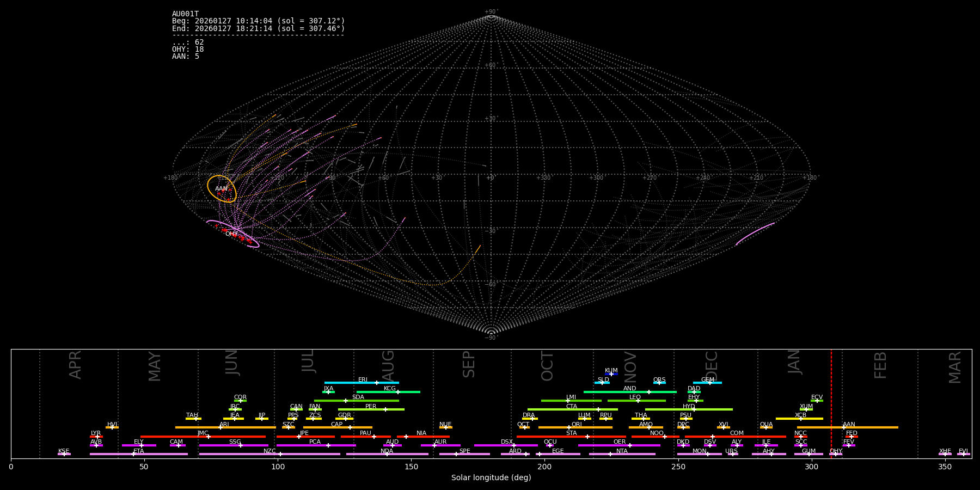Click the AUG month label
Screen dimensions: 980x490
[388, 366]
